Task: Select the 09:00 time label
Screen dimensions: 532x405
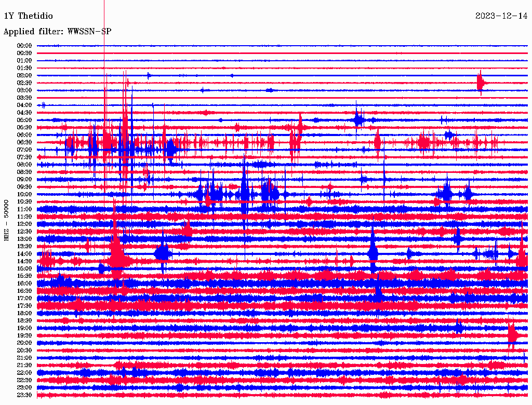Action: 24,180
